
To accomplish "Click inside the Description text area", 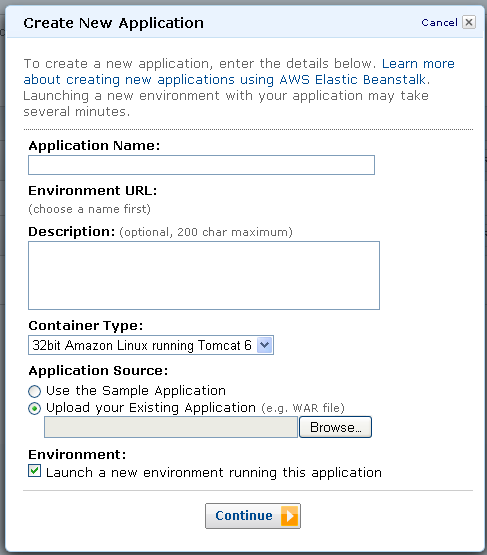I will coord(204,275).
